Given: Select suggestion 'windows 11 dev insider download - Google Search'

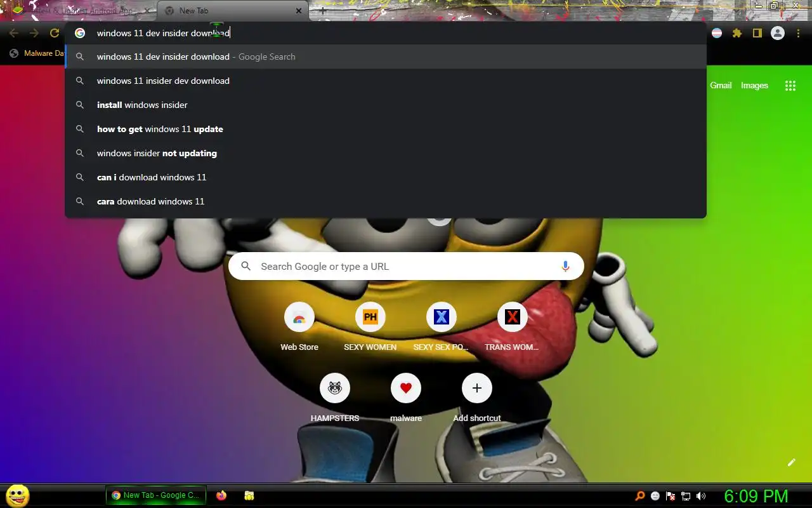Looking at the screenshot, I should click(x=386, y=57).
